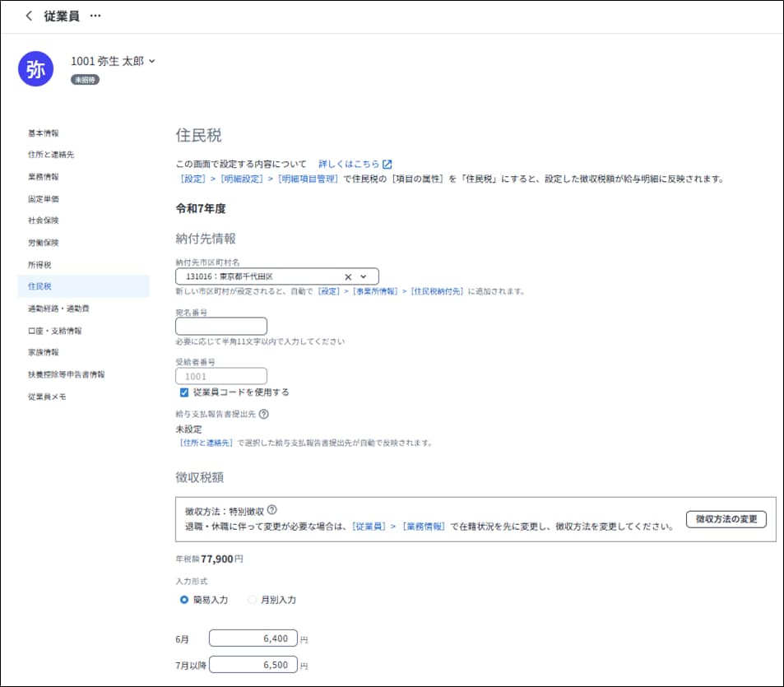Image resolution: width=784 pixels, height=687 pixels.
Task: Follow the [明細項目管理] link
Action: click(308, 179)
